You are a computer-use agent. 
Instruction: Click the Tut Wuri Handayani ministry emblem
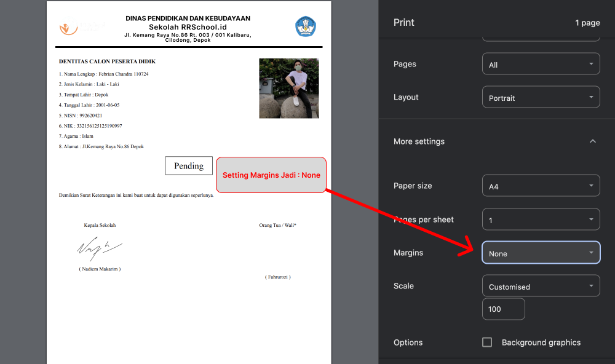point(306,26)
